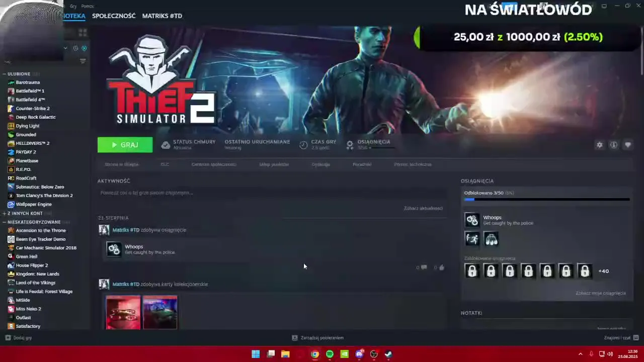The width and height of the screenshot is (644, 362).
Task: Open recent activity clock filter icon
Action: click(75, 48)
